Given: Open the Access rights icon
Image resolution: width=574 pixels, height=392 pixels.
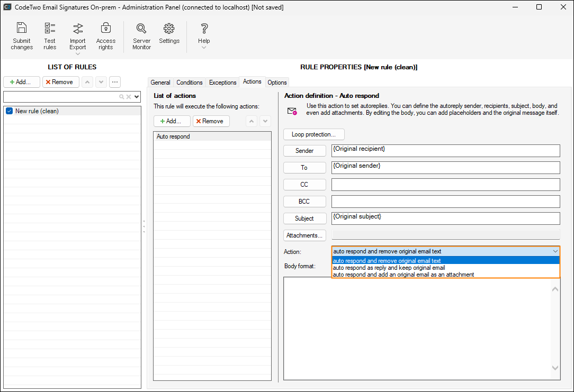Looking at the screenshot, I should 106,36.
